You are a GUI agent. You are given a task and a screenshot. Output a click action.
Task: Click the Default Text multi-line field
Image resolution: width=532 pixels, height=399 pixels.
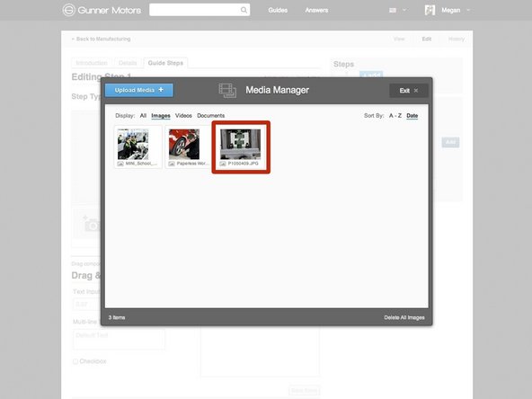coord(119,340)
